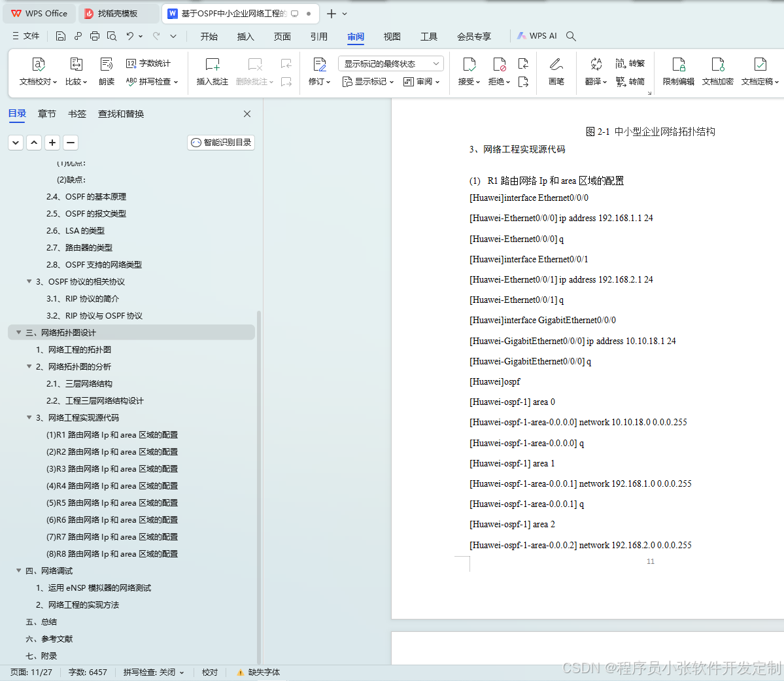Open the 翻译 translate tool
Image resolution: width=784 pixels, height=681 pixels.
click(x=594, y=72)
